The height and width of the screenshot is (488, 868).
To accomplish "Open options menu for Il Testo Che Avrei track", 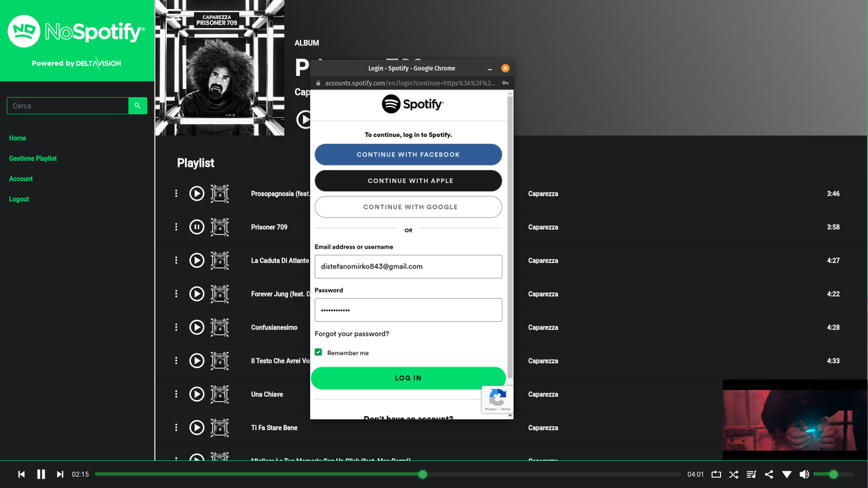I will click(176, 361).
